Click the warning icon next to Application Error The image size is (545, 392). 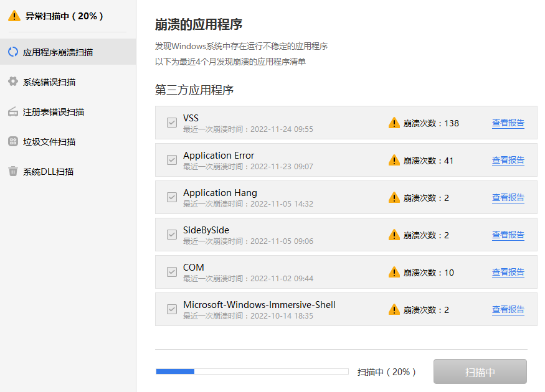point(394,160)
